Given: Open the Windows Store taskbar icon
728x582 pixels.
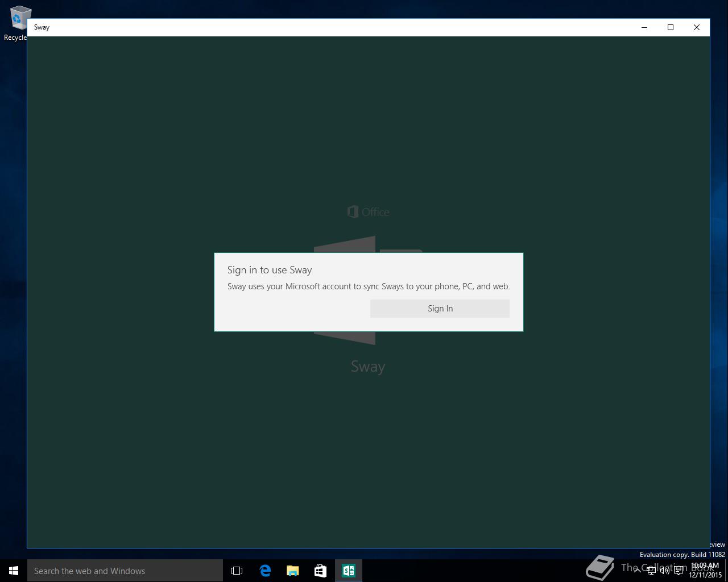Looking at the screenshot, I should [x=321, y=571].
